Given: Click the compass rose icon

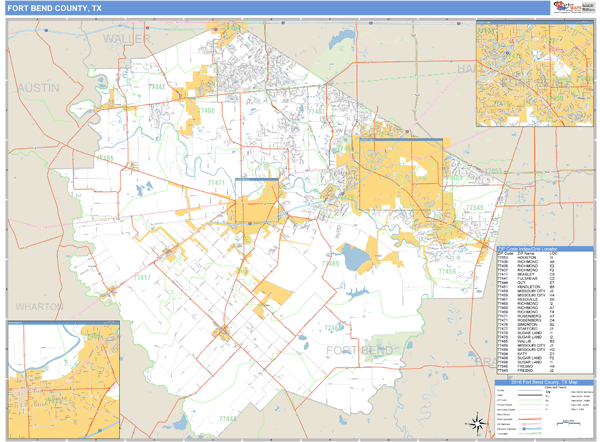Looking at the screenshot, I should [x=477, y=424].
